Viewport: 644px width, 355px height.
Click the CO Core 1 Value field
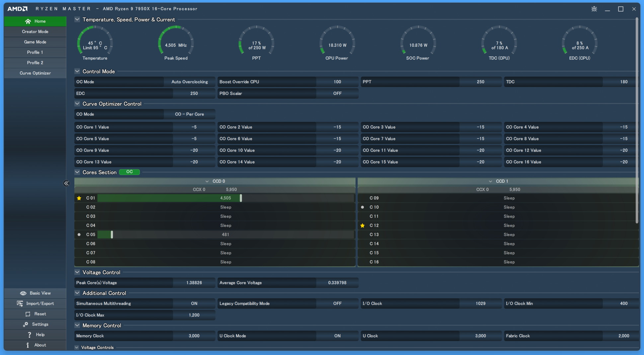pyautogui.click(x=145, y=127)
